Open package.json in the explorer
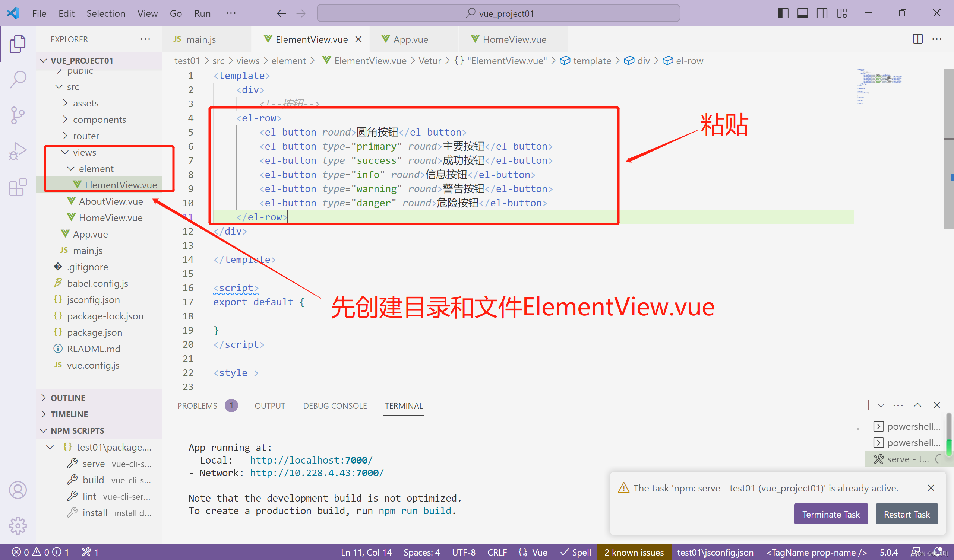Viewport: 954px width, 560px height. pos(99,332)
